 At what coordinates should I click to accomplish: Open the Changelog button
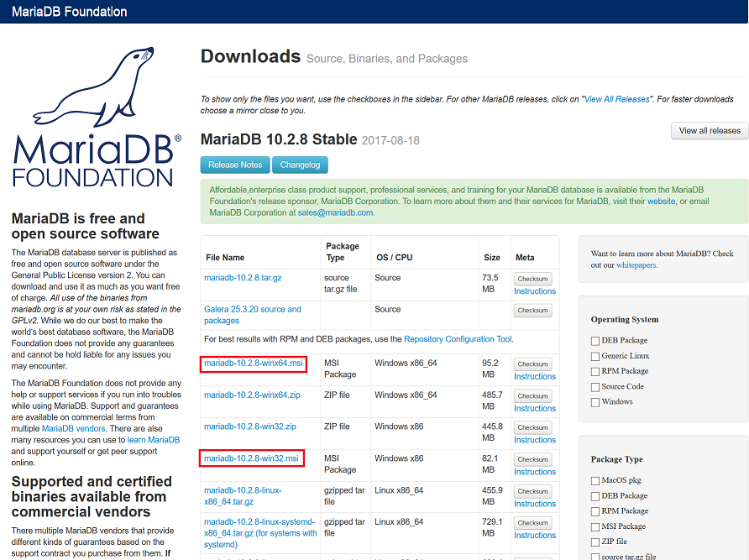300,165
